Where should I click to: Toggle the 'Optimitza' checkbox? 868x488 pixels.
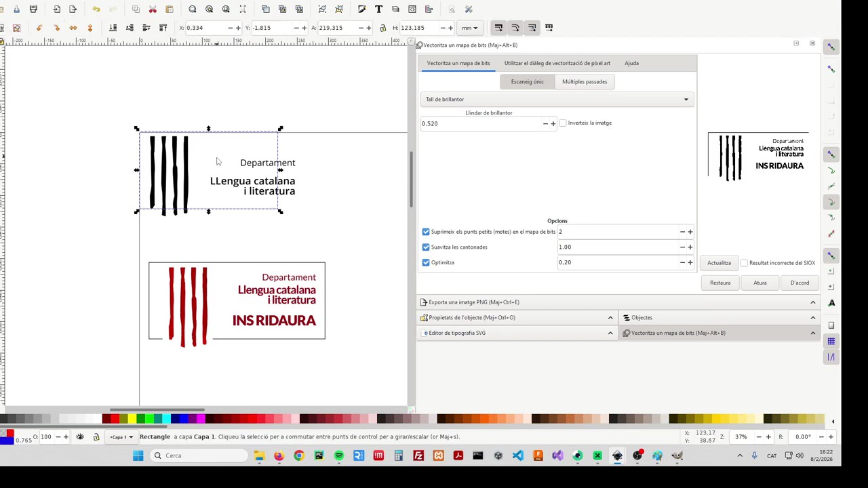point(426,262)
